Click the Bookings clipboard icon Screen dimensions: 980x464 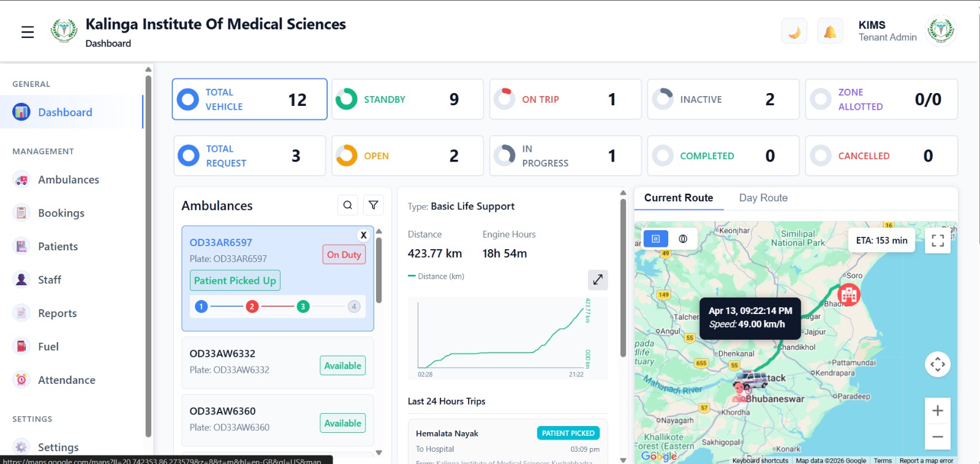coord(21,212)
